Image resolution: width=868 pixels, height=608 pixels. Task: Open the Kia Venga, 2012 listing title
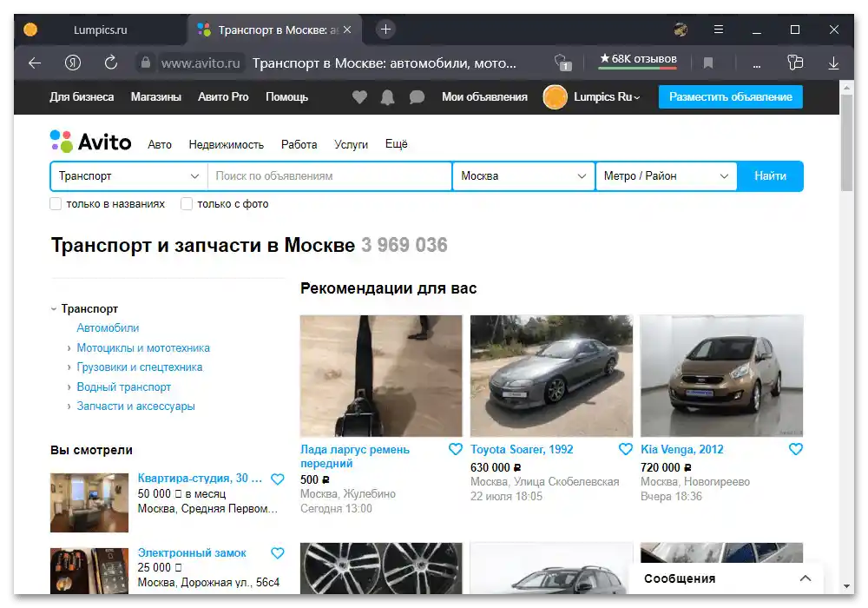(x=682, y=450)
